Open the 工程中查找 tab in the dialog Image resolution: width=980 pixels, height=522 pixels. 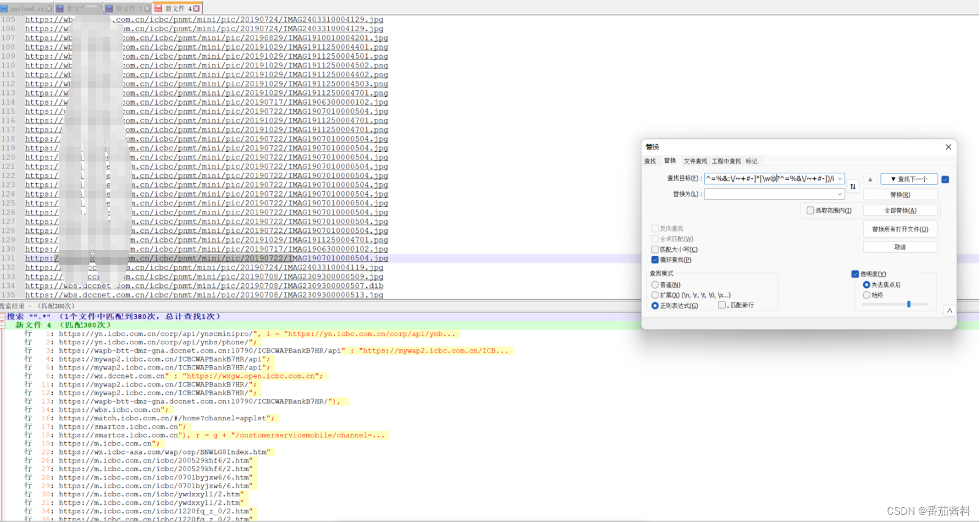[x=726, y=161]
